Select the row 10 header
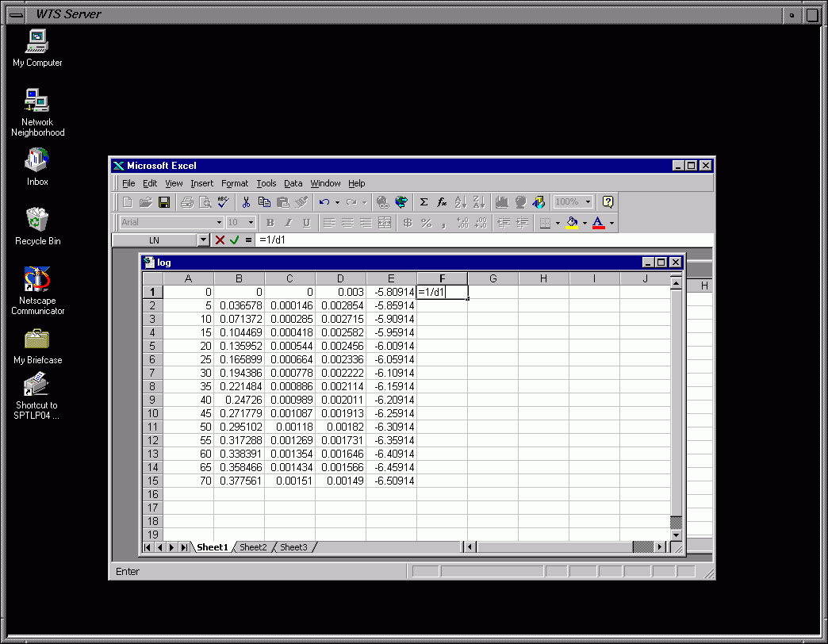This screenshot has width=828, height=644. (152, 413)
